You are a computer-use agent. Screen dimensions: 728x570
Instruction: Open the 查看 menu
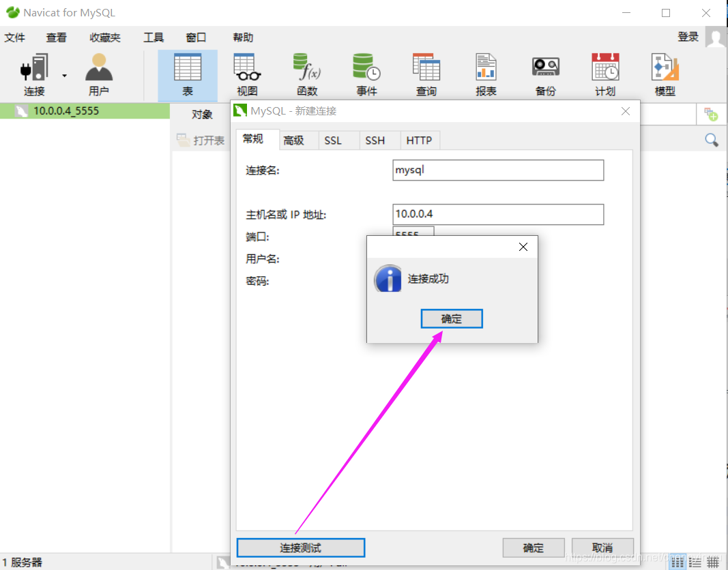[x=56, y=37]
